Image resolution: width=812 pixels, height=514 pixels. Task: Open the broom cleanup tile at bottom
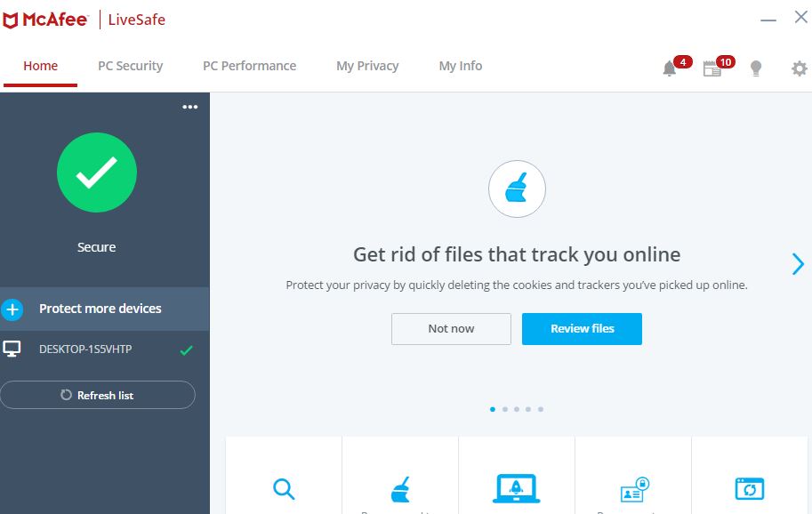[x=400, y=489]
